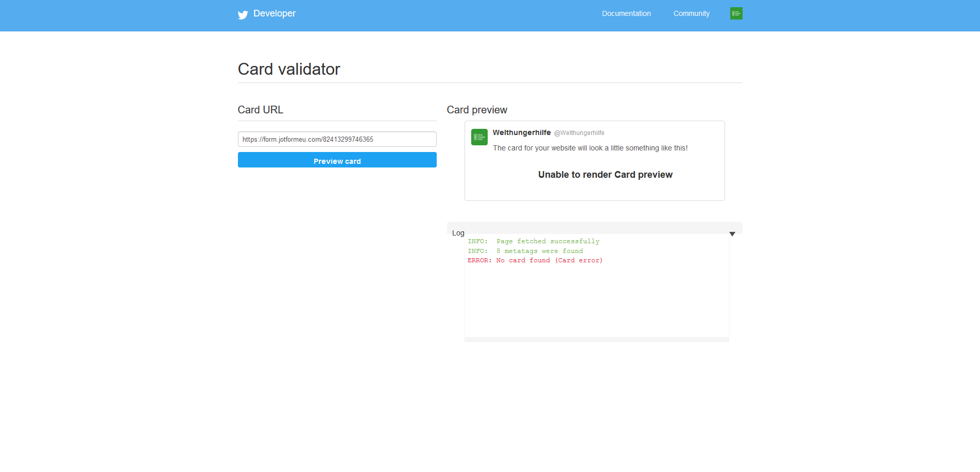Screen dimensions: 980x472
Task: Select the Card URL input field
Action: [x=337, y=139]
